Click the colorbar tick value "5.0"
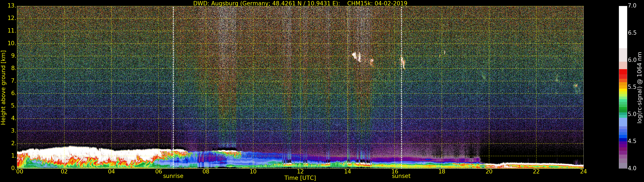This screenshot has height=182, width=644. tap(632, 114)
